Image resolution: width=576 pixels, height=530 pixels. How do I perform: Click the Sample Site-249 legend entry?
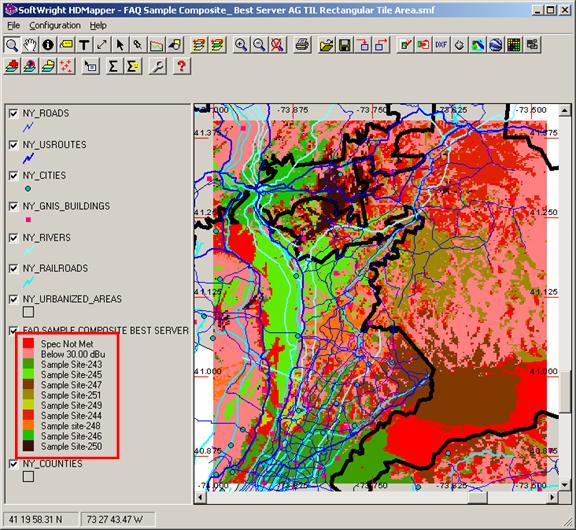(71, 405)
